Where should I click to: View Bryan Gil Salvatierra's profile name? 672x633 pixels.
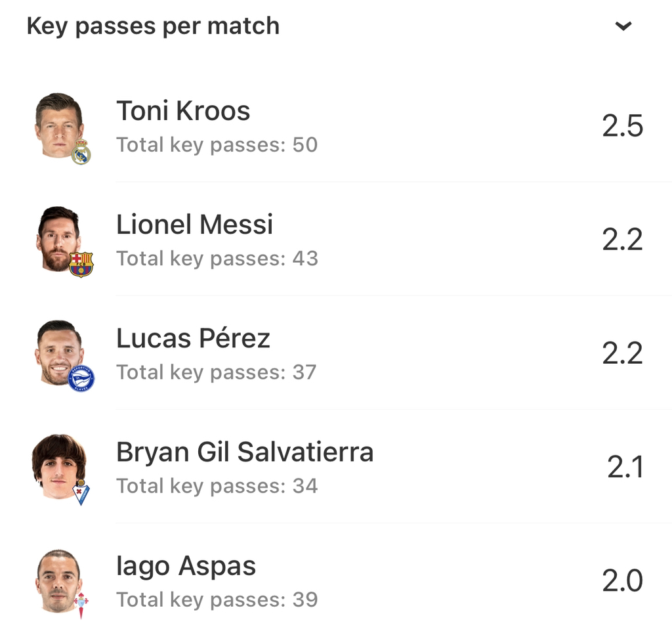[x=245, y=452]
